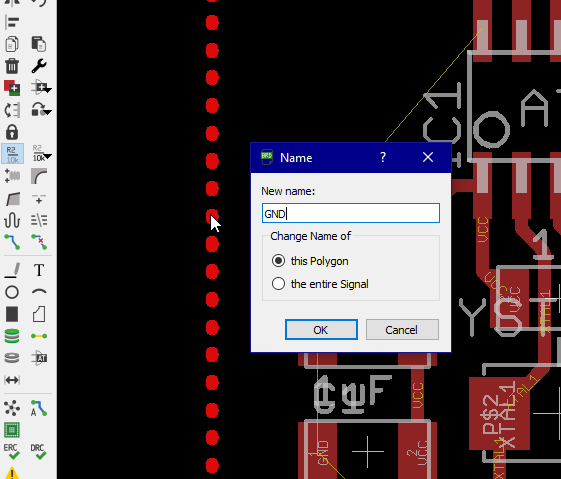
Task: Select the Ripup tool with red X
Action: point(39,242)
